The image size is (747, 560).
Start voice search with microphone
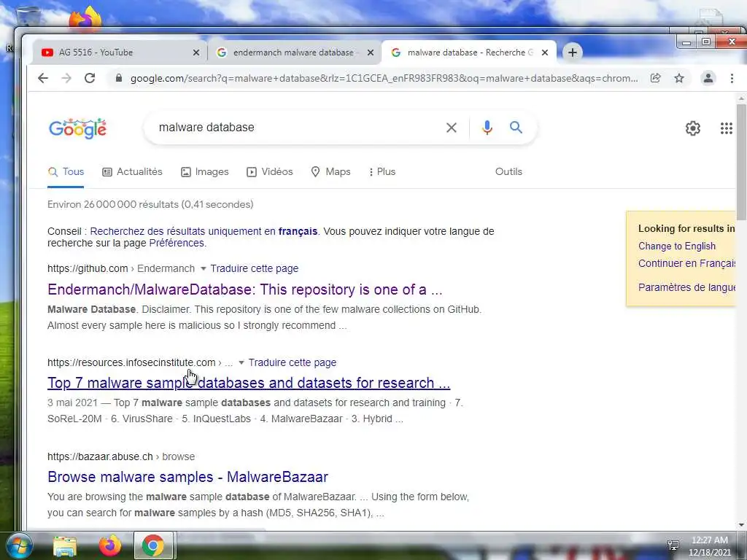coord(487,128)
